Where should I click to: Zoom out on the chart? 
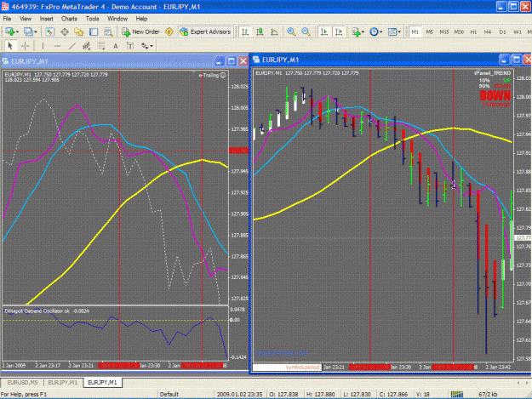tap(306, 31)
